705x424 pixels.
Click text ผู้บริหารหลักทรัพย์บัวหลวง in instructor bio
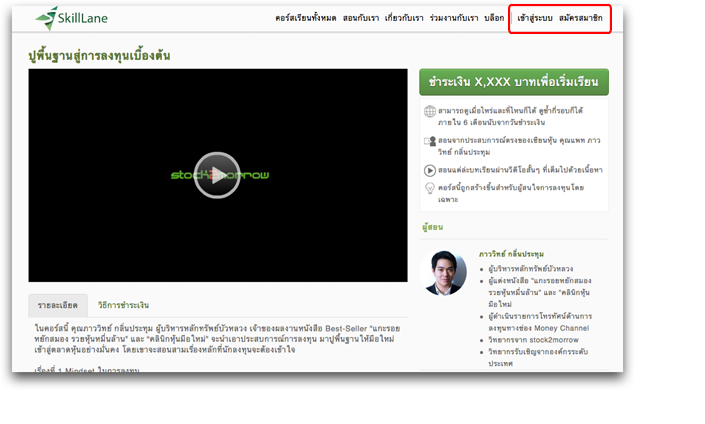point(531,269)
